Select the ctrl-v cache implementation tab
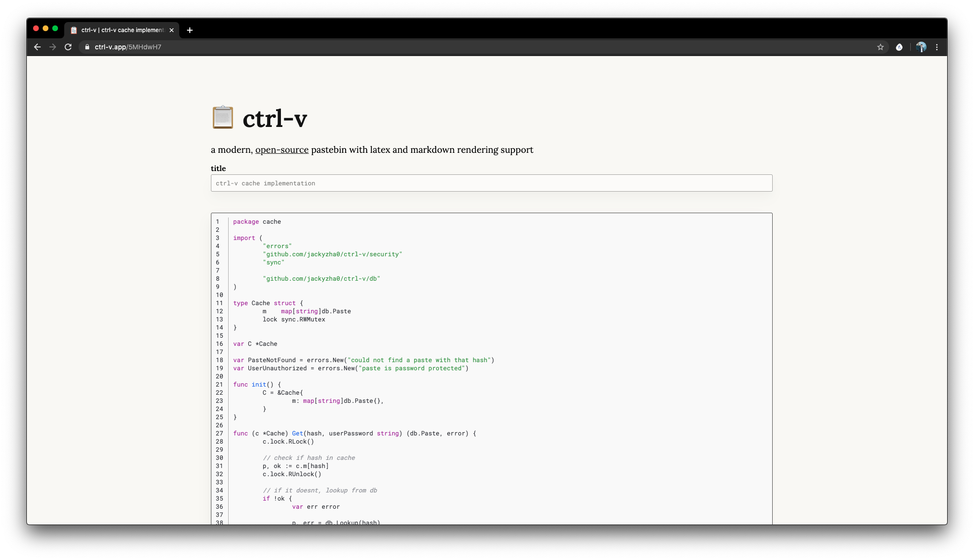Image resolution: width=974 pixels, height=560 pixels. (122, 30)
